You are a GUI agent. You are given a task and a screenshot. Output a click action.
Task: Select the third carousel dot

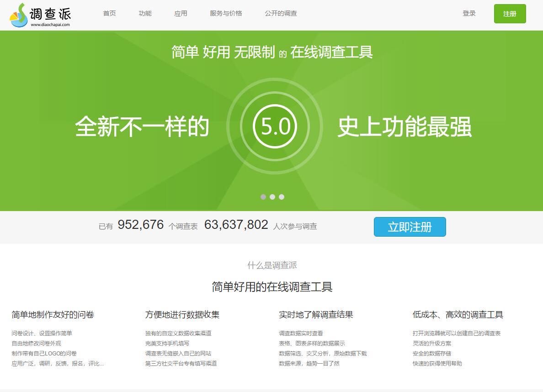pyautogui.click(x=282, y=197)
